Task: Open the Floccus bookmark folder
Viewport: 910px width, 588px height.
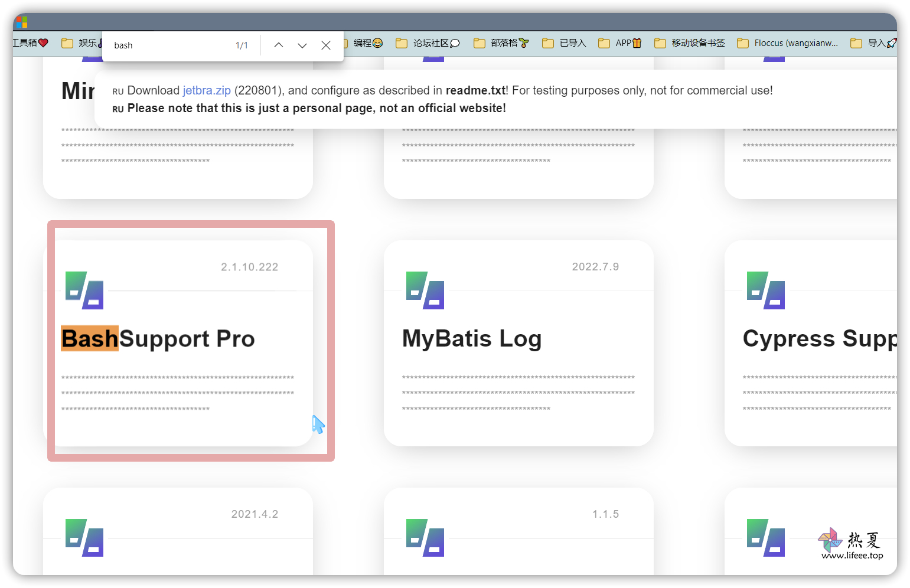Action: tap(788, 43)
